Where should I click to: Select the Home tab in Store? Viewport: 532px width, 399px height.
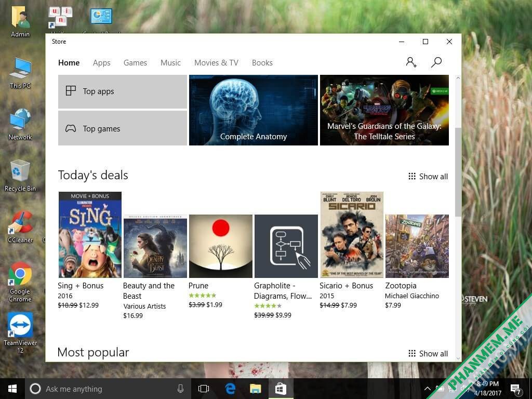point(69,63)
